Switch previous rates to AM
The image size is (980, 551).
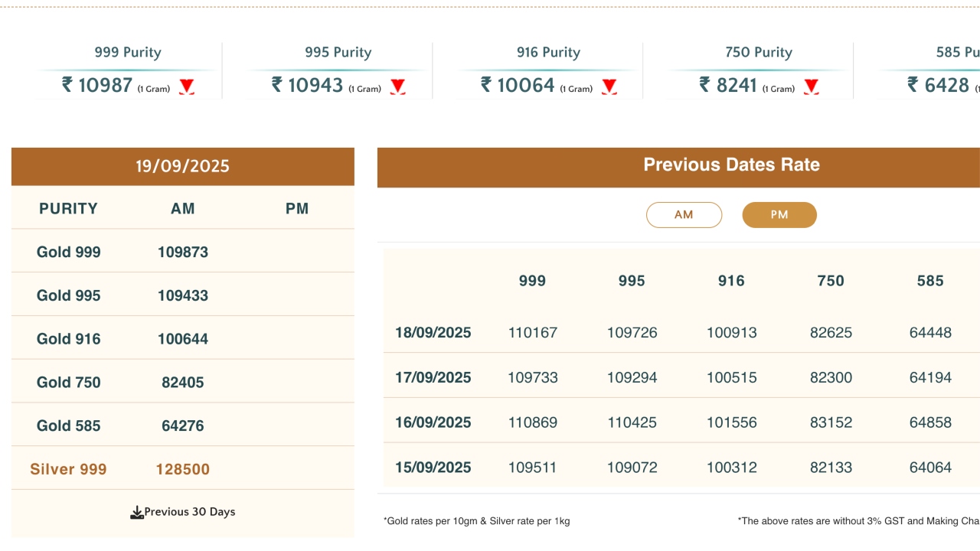click(x=684, y=215)
